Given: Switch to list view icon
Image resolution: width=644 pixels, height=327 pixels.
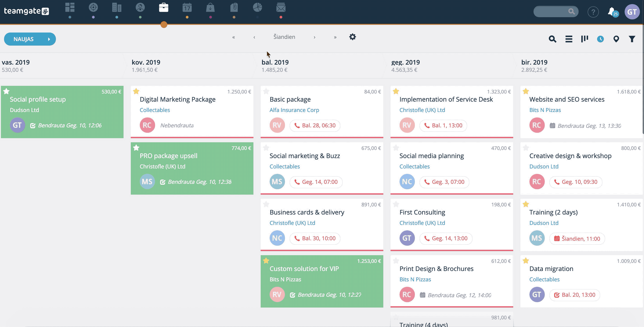Looking at the screenshot, I should (569, 39).
